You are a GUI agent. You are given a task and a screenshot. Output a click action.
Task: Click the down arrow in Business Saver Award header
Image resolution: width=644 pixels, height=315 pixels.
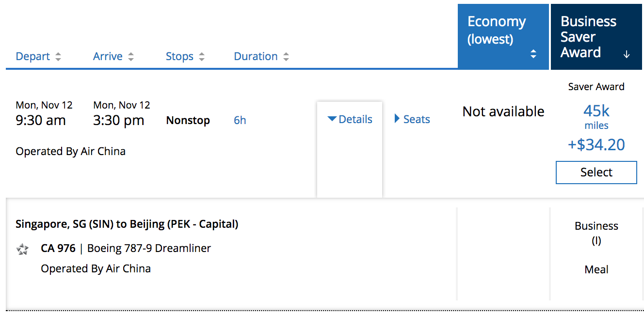[627, 54]
